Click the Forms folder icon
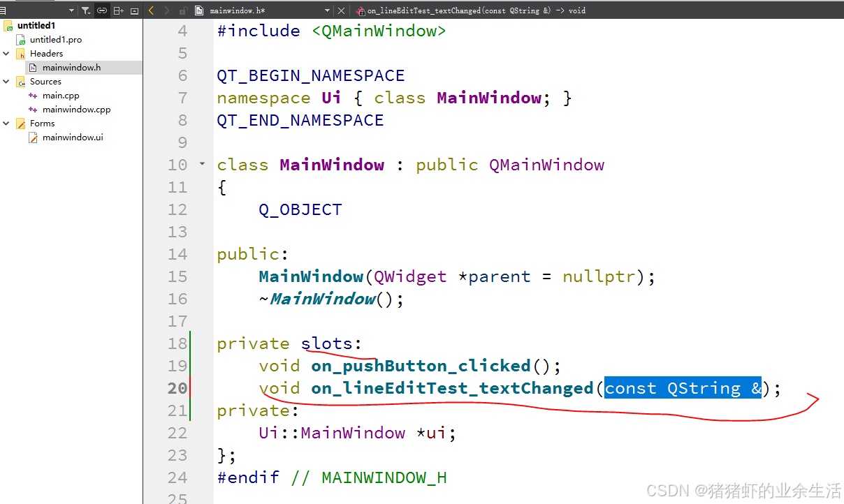This screenshot has width=844, height=504. click(21, 124)
